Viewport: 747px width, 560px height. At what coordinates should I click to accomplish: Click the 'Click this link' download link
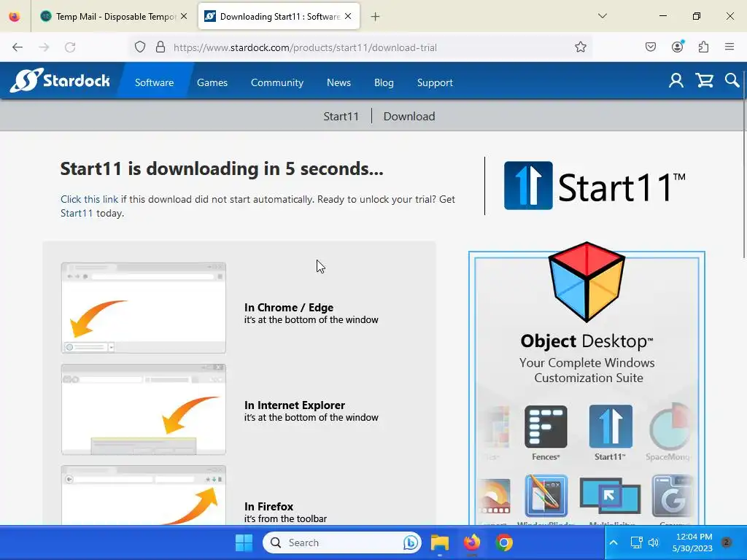pyautogui.click(x=89, y=199)
